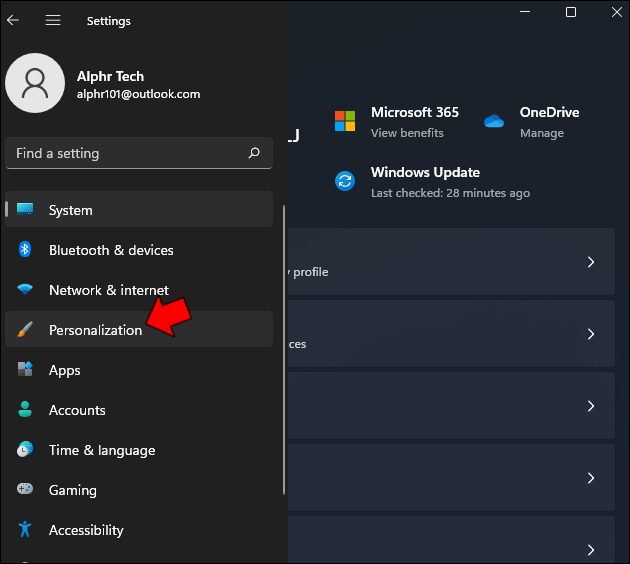This screenshot has width=630, height=564.
Task: Click inside the Find a setting box
Action: (125, 153)
